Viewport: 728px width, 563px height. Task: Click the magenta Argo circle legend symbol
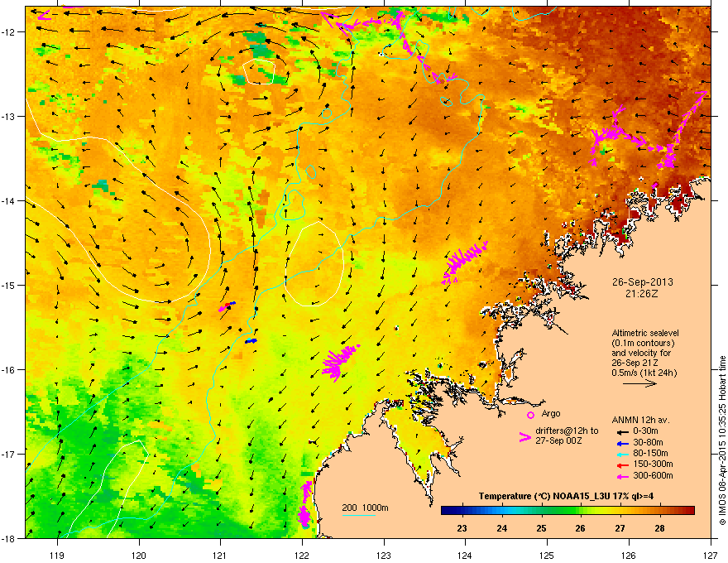[530, 415]
